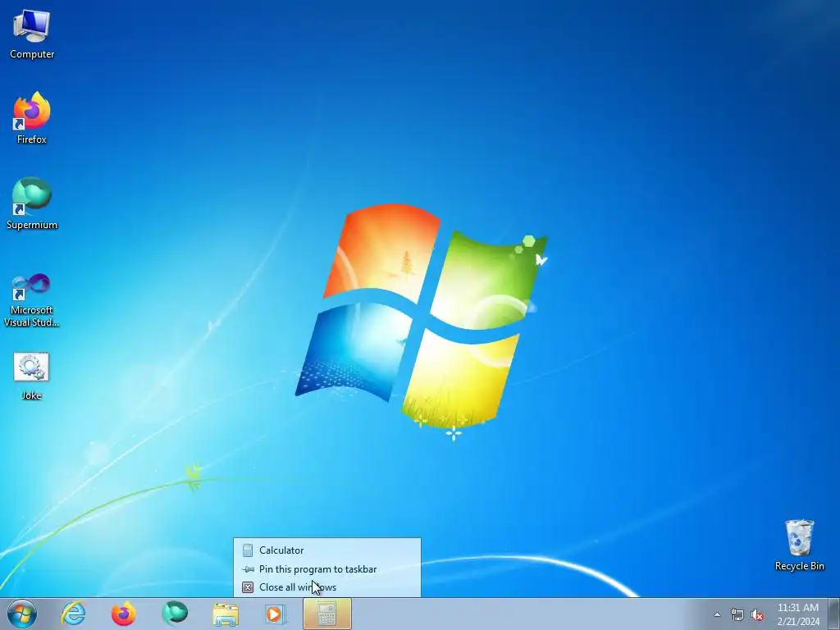
Task: Open the network status tray icon
Action: pos(737,614)
